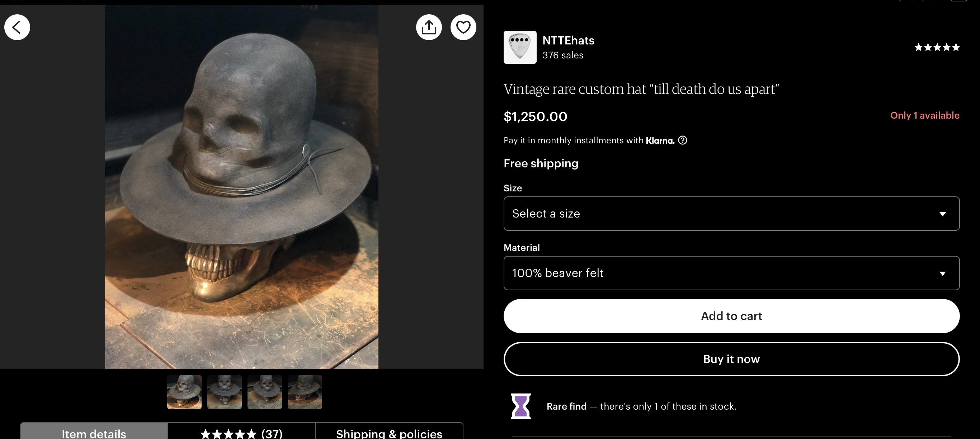Click the Buy it now button
Screen dimensions: 980x439
(731, 359)
